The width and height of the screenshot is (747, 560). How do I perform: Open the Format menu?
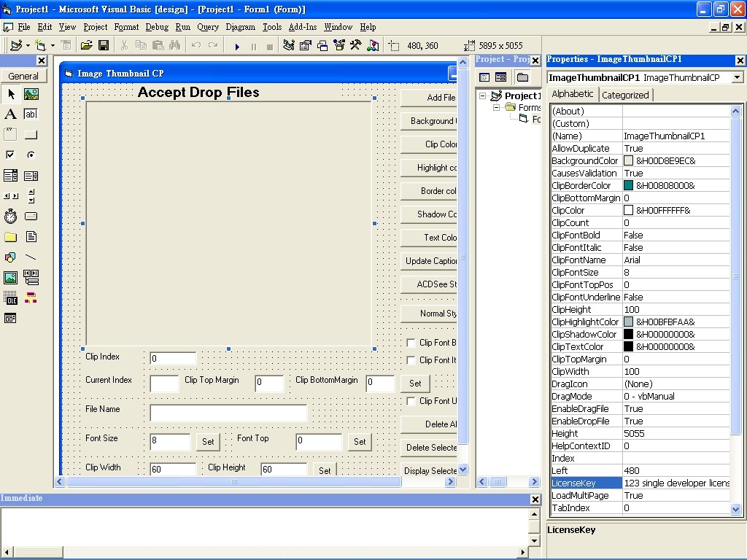pos(126,27)
